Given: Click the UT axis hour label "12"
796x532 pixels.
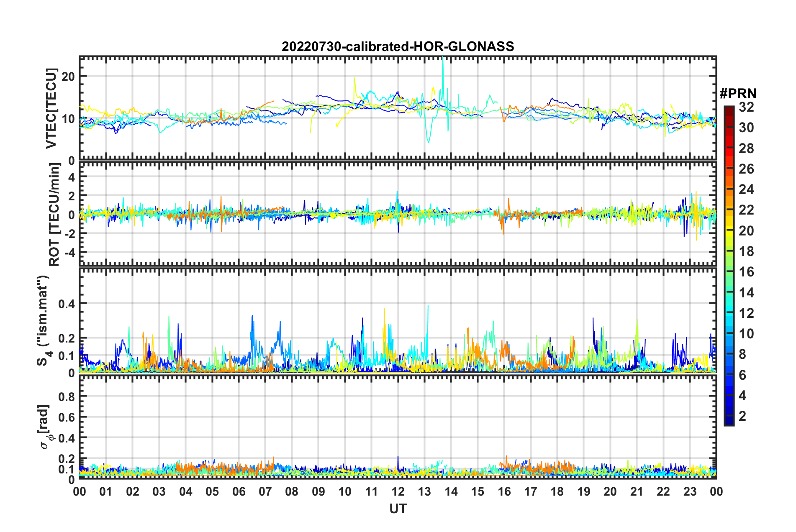Looking at the screenshot, I should click(x=398, y=491).
